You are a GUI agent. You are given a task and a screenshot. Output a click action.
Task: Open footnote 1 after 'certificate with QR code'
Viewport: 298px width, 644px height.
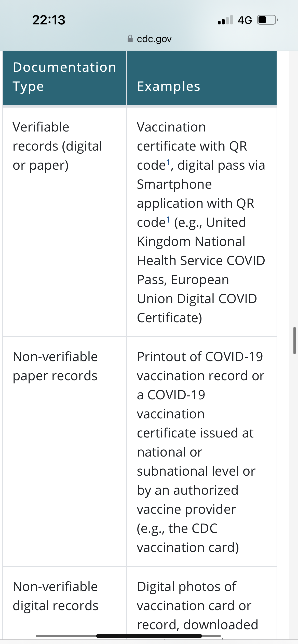coord(168,162)
